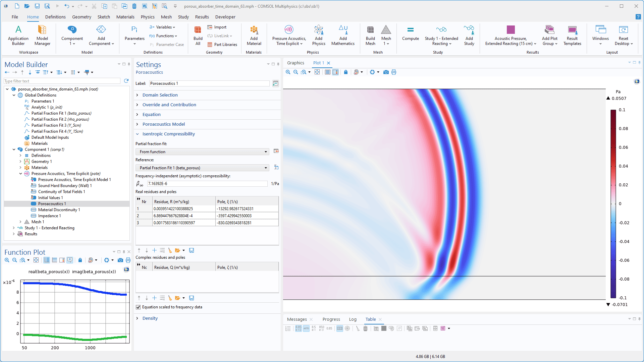Add a row to the real residues table

pyautogui.click(x=154, y=250)
